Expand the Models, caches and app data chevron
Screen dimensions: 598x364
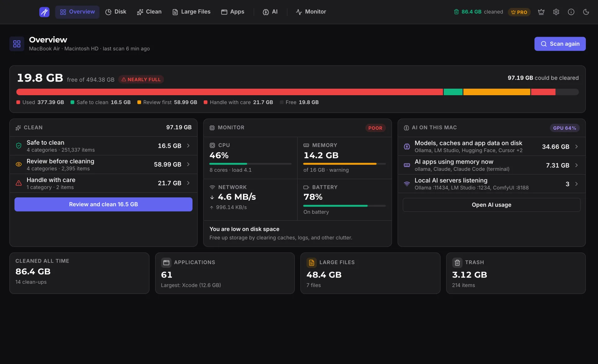[577, 147]
